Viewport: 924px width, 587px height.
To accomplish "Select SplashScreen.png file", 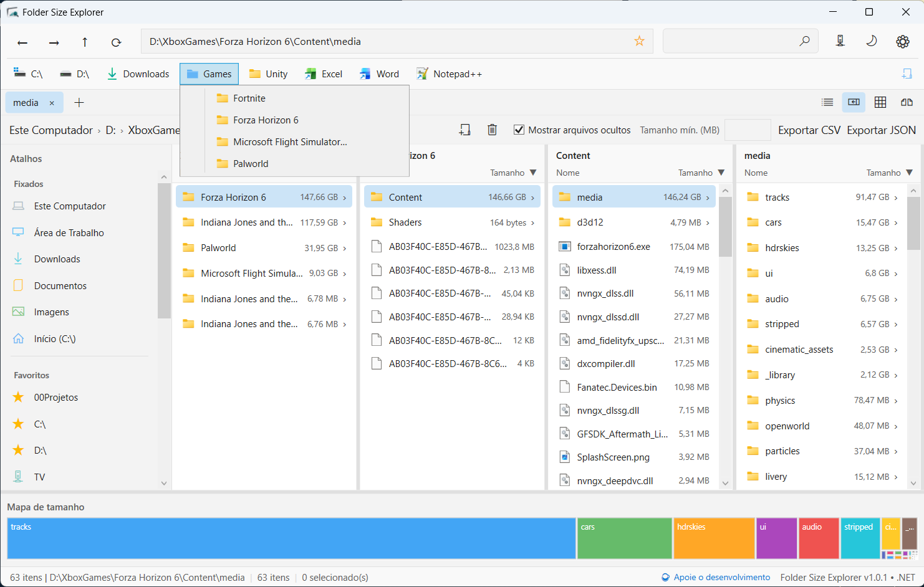I will coord(633,457).
